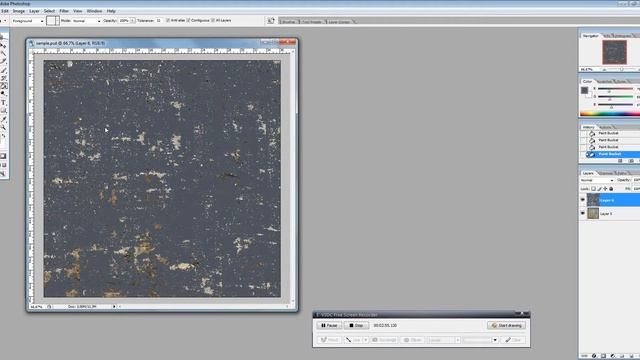
Task: Click the Navigator preview thumbnail
Action: tap(614, 52)
